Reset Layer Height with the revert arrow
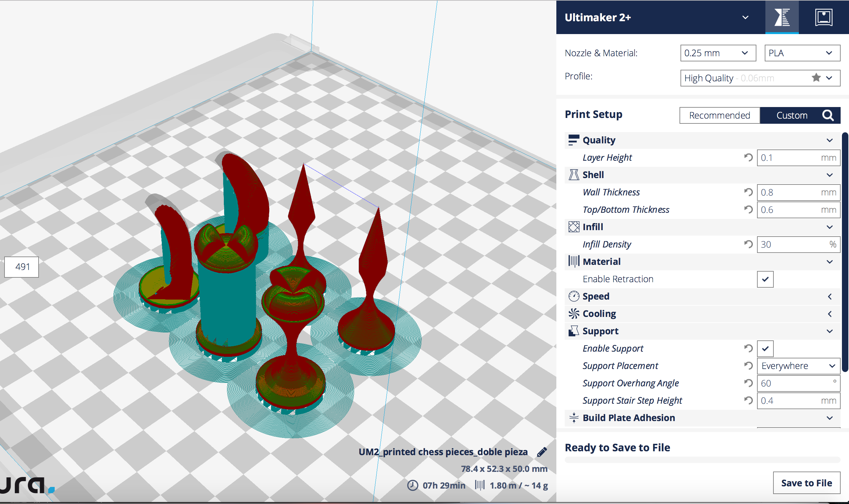 (x=748, y=157)
